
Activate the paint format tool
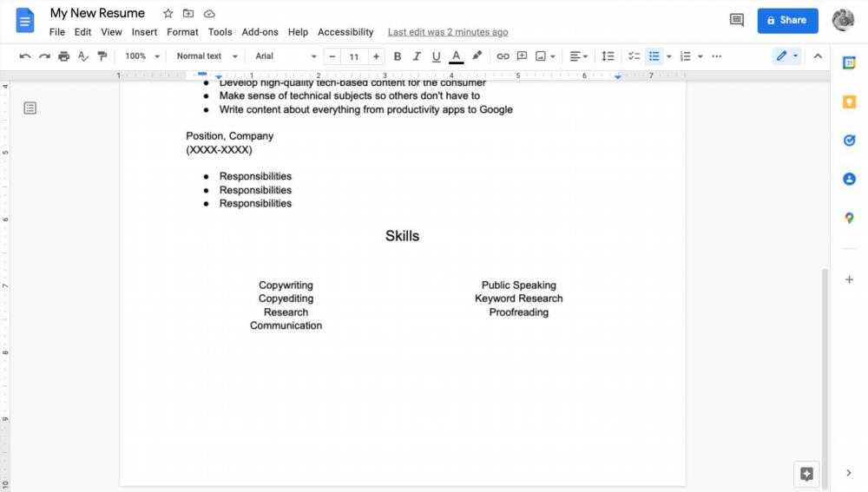pos(102,56)
